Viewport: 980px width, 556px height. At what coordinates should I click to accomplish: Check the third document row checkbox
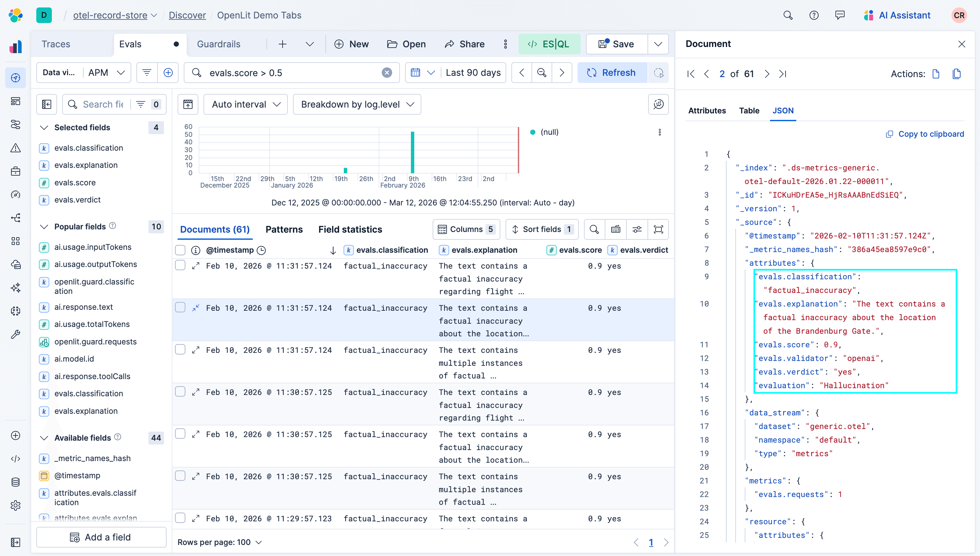tap(180, 350)
